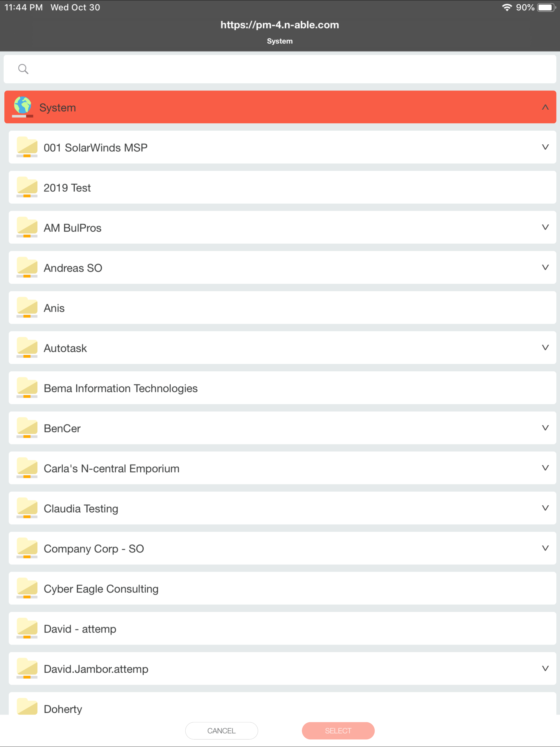Image resolution: width=560 pixels, height=747 pixels.
Task: Tap the Wi-Fi status icon
Action: click(x=507, y=7)
